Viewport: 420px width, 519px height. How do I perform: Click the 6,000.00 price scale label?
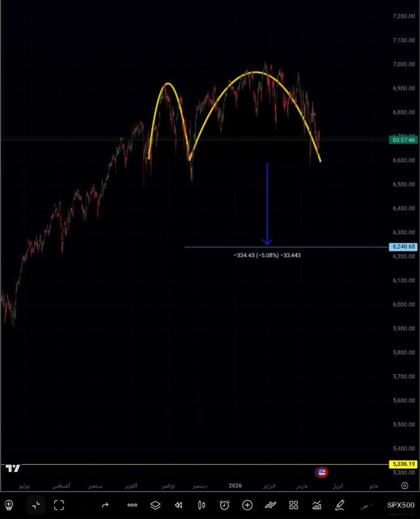point(404,304)
